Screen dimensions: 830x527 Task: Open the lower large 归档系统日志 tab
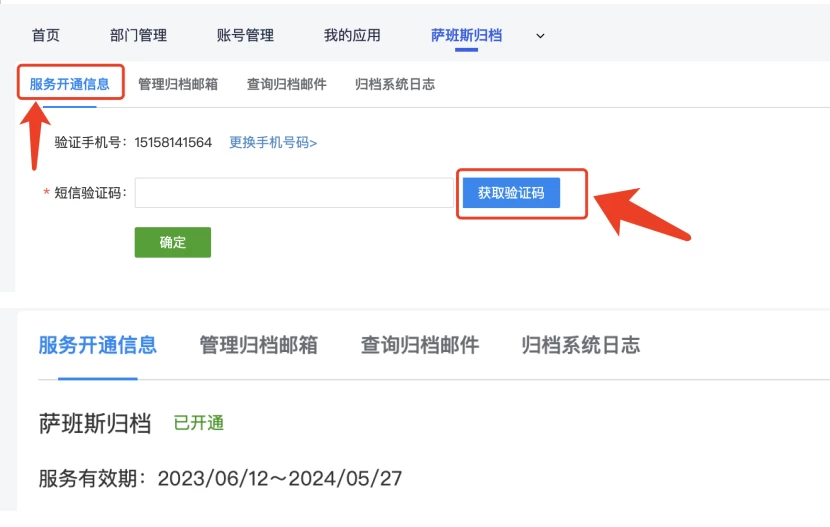581,345
